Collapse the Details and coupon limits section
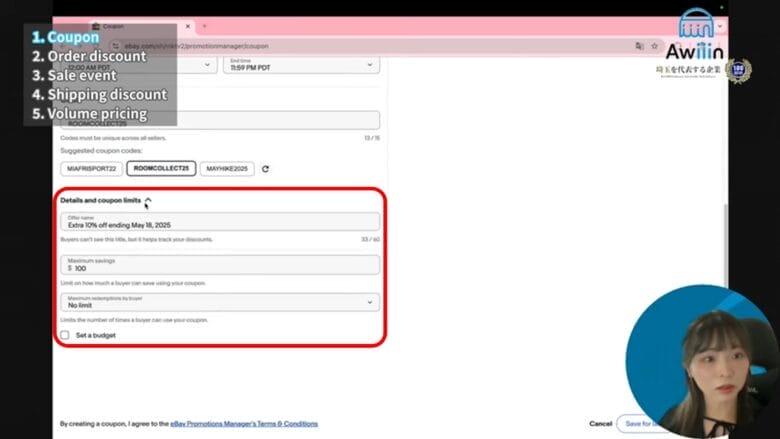The height and width of the screenshot is (439, 780). (x=148, y=201)
